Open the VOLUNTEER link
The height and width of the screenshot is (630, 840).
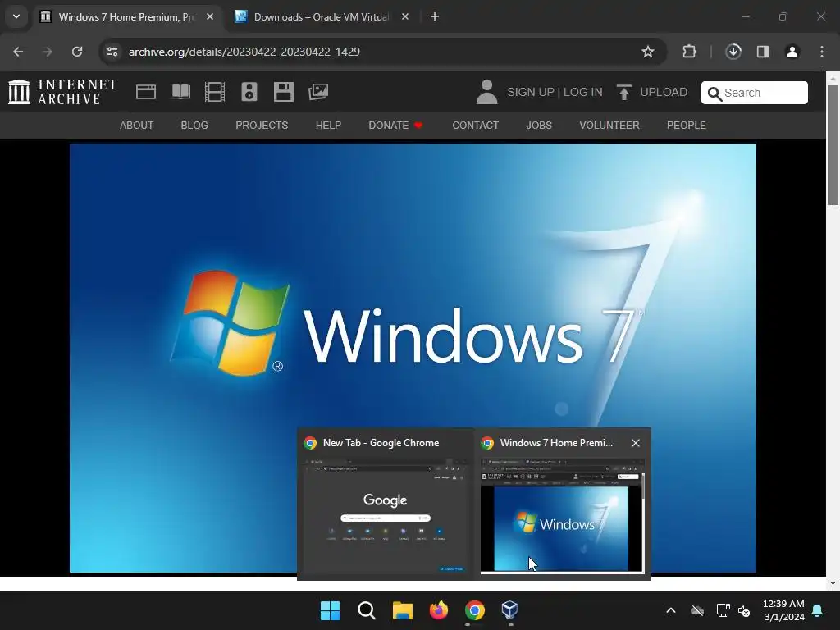(609, 126)
